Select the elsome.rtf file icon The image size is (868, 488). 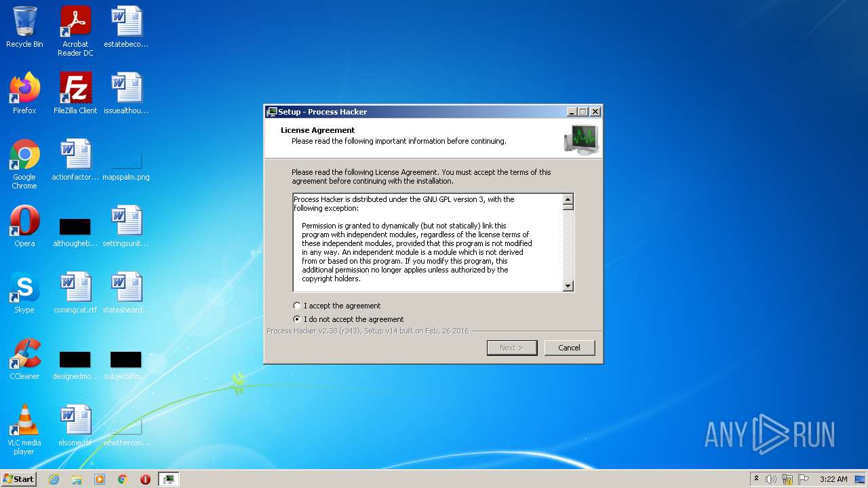click(75, 425)
